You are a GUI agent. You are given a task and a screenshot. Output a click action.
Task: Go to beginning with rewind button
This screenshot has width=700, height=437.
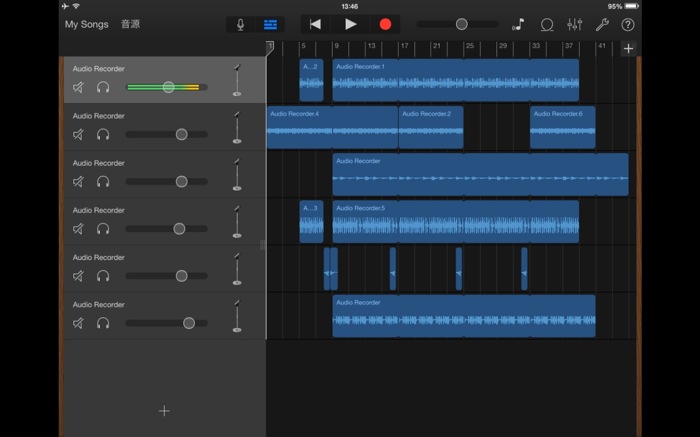pos(315,25)
